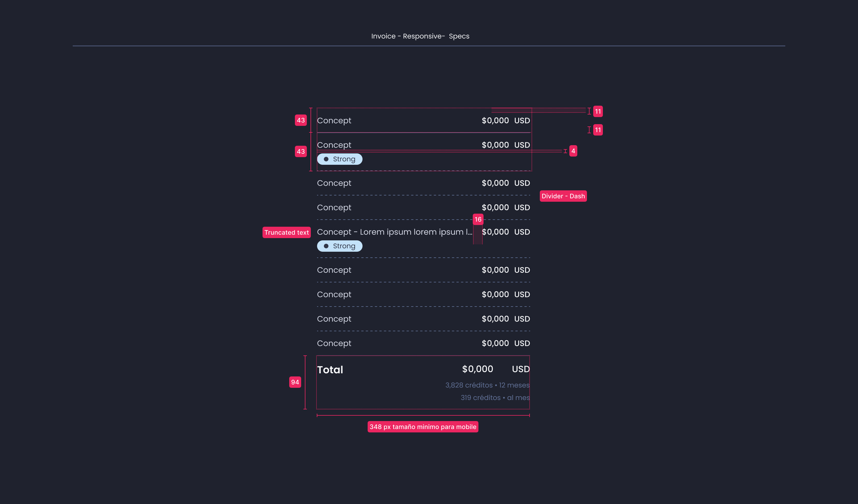Click the "16" spacing badge
The image size is (858, 504).
coord(478,219)
